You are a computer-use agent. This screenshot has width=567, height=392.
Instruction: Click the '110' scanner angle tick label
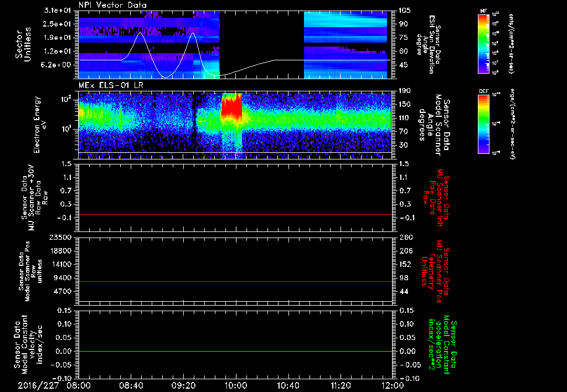pyautogui.click(x=405, y=118)
